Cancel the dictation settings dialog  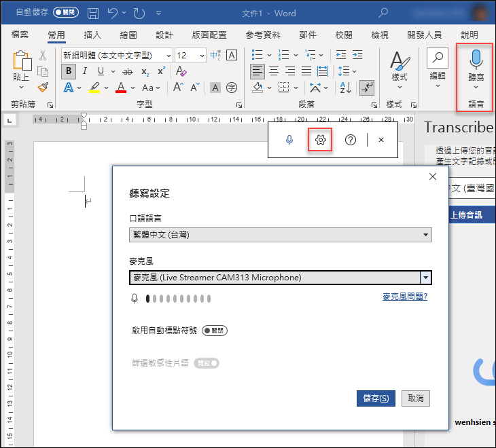tap(416, 398)
